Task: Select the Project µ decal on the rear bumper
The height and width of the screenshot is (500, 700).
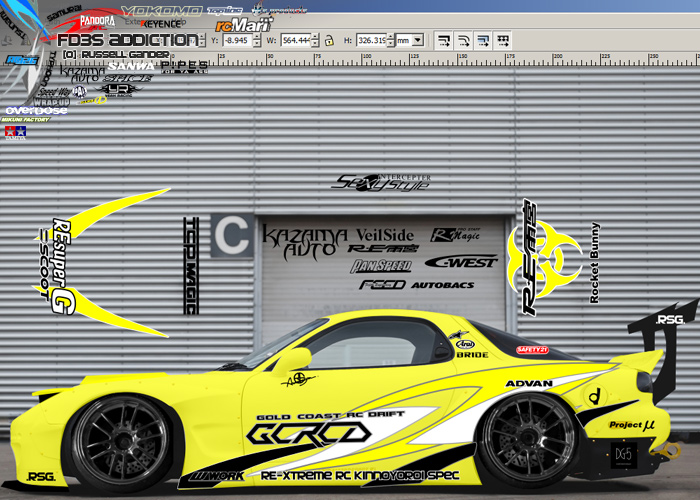Action: pyautogui.click(x=632, y=425)
